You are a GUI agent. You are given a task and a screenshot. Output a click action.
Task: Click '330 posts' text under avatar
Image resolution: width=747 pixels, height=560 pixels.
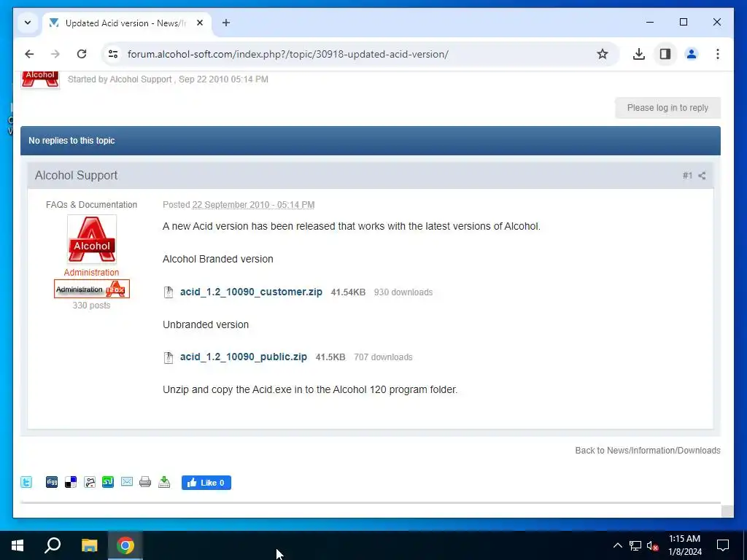point(91,306)
